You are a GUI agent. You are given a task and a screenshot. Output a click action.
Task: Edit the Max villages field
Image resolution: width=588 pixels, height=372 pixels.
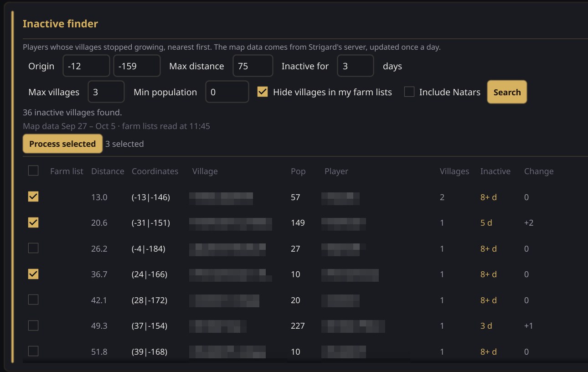(x=106, y=92)
